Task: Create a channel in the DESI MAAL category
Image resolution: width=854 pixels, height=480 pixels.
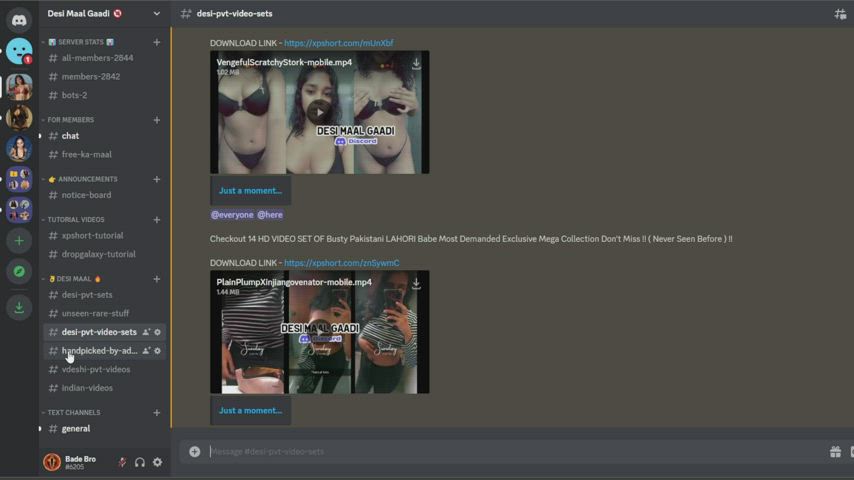Action: tap(157, 279)
